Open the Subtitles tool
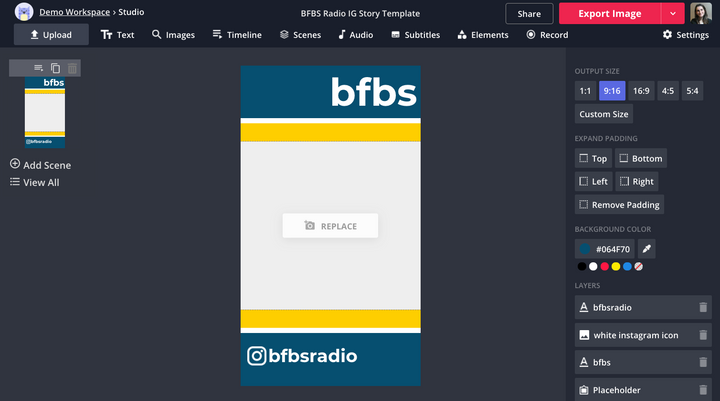 click(x=416, y=35)
